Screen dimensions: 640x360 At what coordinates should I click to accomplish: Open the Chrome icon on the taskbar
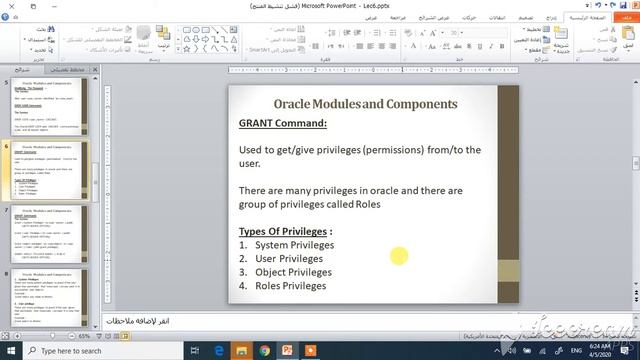(x=264, y=351)
